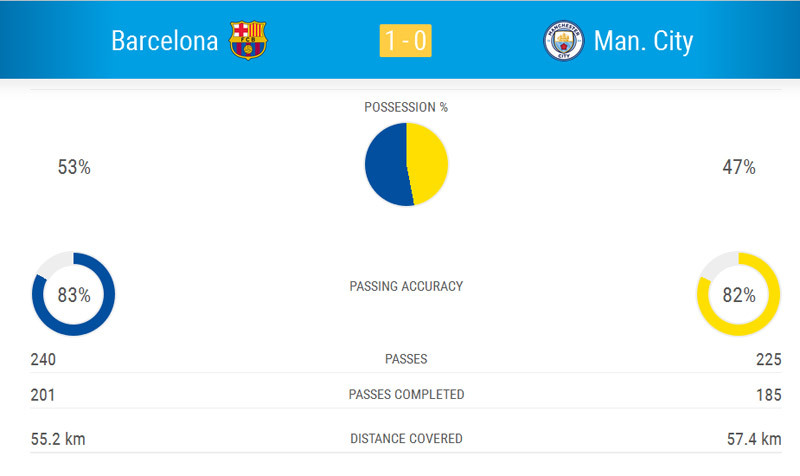
Task: Click the POSSESSION % heading
Action: (x=406, y=107)
